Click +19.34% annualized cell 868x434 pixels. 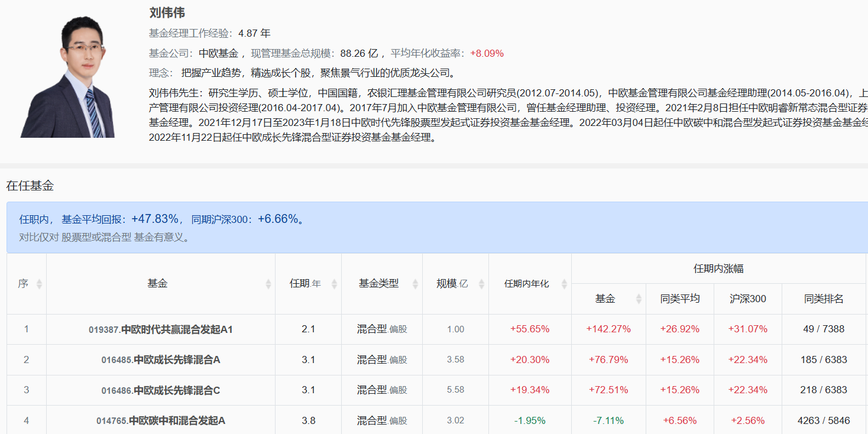pos(530,390)
